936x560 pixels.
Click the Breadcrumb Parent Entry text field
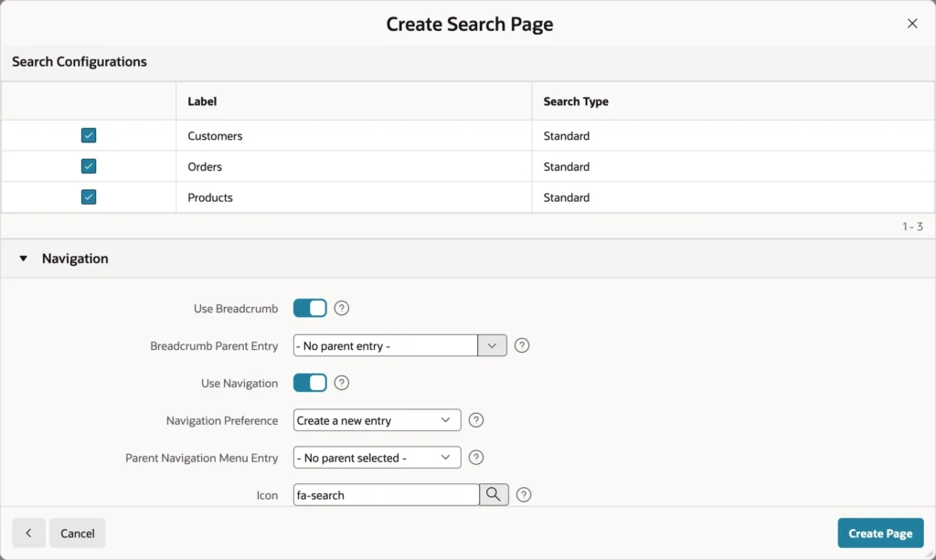(x=386, y=346)
